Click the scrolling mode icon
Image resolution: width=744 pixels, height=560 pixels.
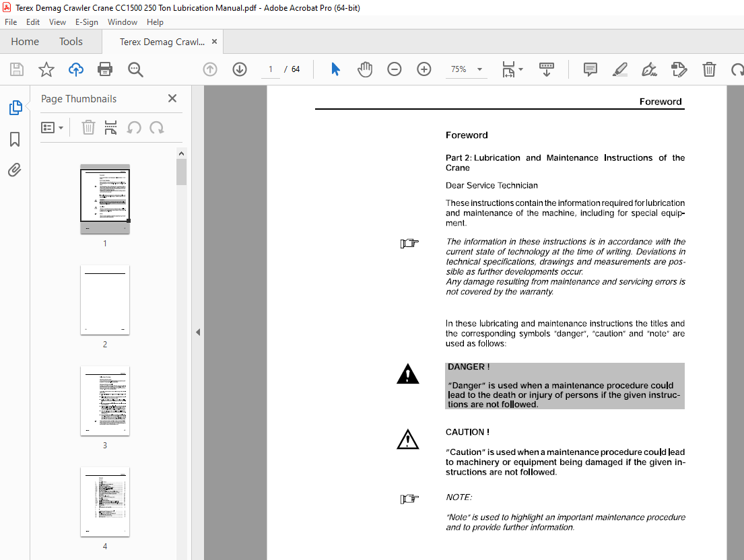547,69
